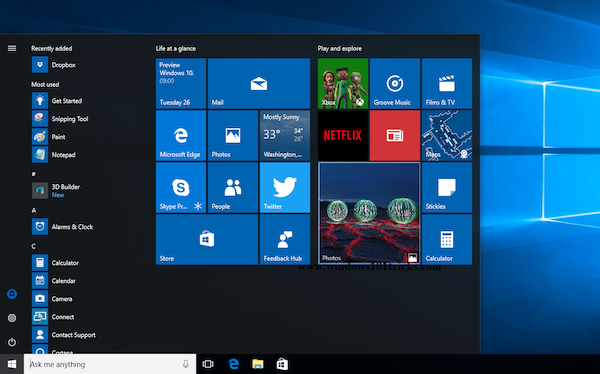Viewport: 600px width, 374px height.
Task: Open the Twitter tile
Action: point(285,188)
